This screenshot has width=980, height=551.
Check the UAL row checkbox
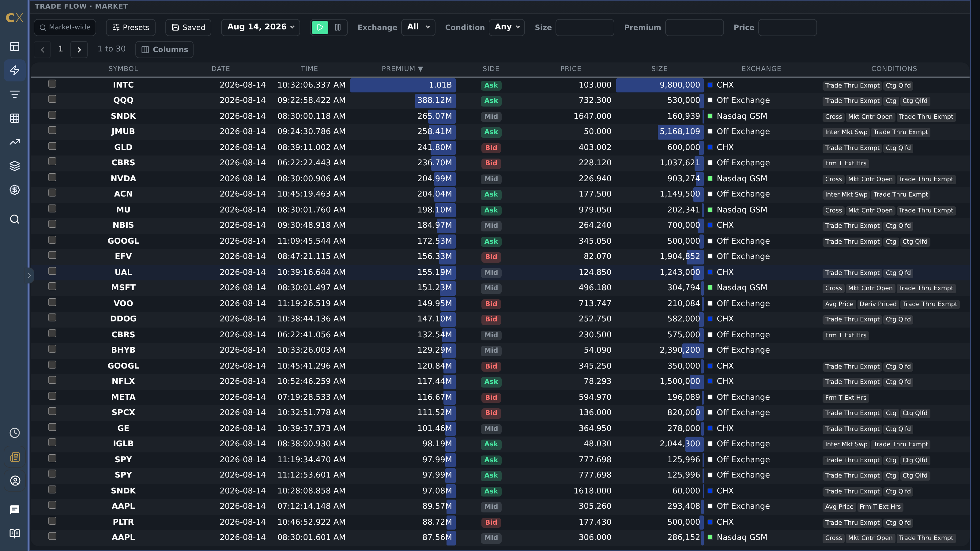(x=52, y=271)
